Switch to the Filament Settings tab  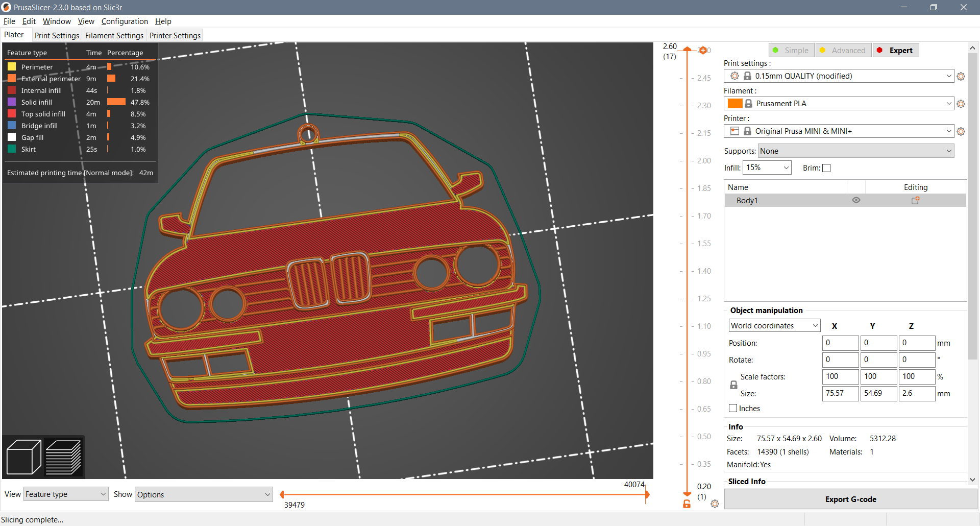(114, 35)
